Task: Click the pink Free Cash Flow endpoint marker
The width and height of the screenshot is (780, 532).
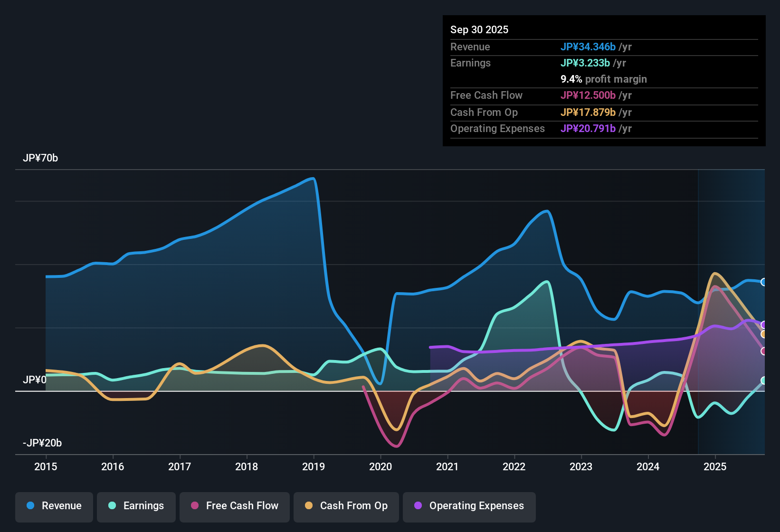Action: 763,351
